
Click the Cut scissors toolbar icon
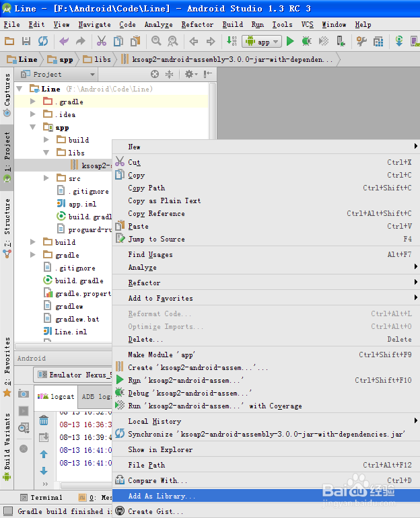click(x=102, y=41)
